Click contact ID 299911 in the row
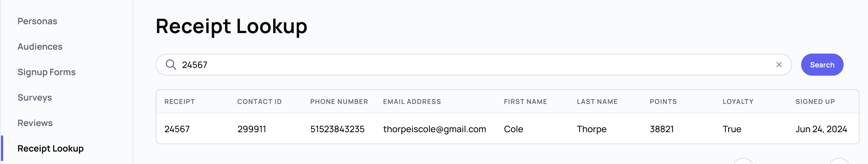The width and height of the screenshot is (868, 164). point(252,129)
